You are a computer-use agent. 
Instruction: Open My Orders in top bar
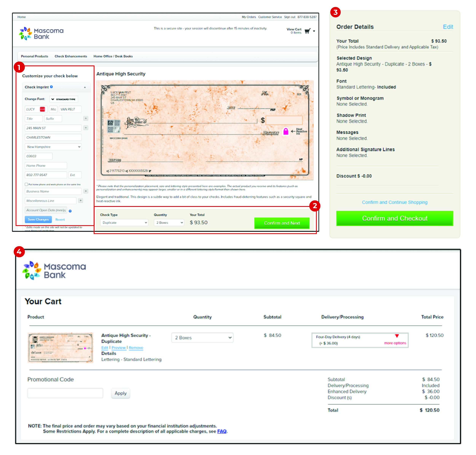coord(249,17)
